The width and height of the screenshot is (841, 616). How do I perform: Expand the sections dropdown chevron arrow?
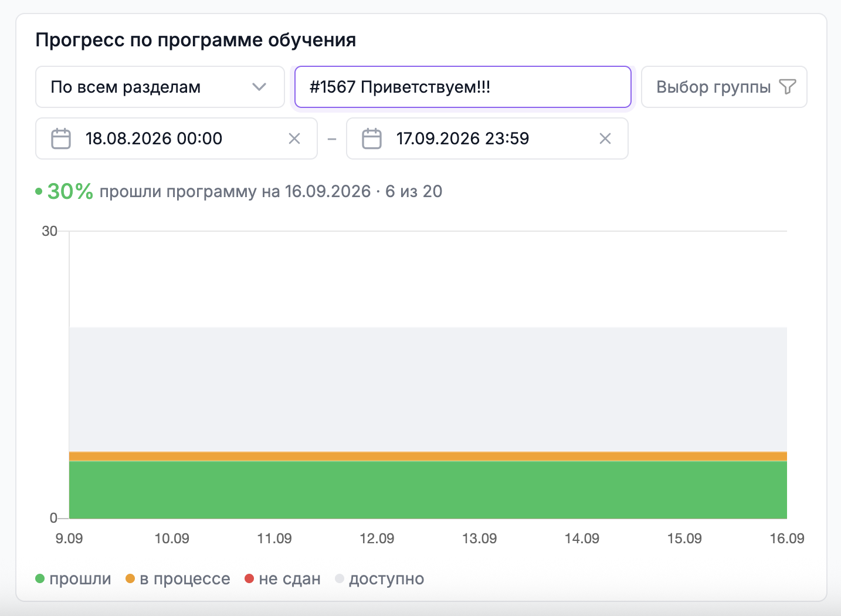coord(259,87)
